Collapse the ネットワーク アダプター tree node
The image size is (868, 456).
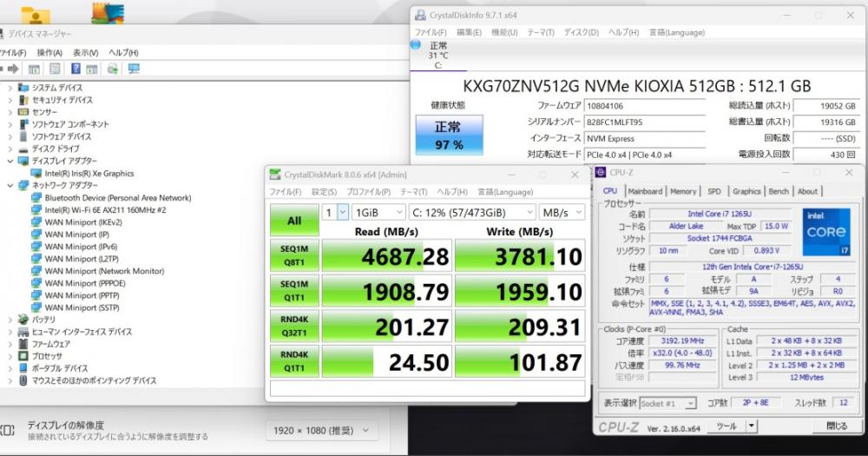coord(10,185)
